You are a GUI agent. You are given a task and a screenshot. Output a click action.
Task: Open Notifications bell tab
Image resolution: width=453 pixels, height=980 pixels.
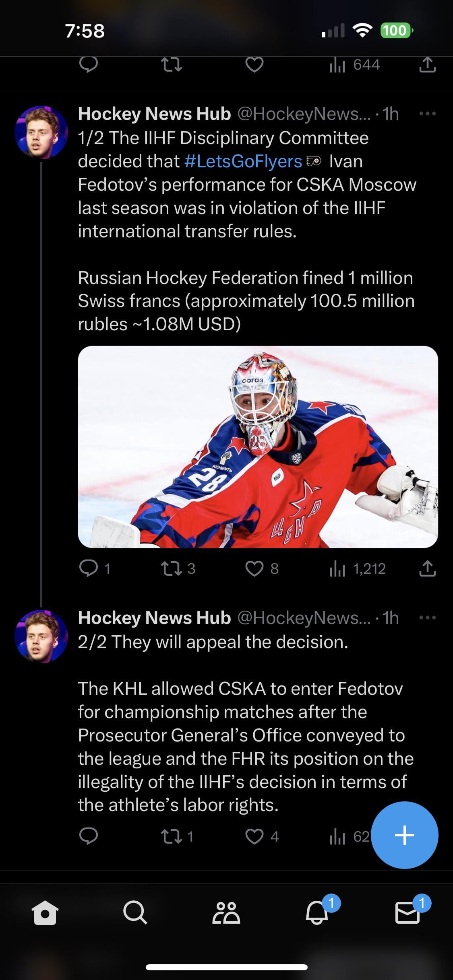click(317, 912)
